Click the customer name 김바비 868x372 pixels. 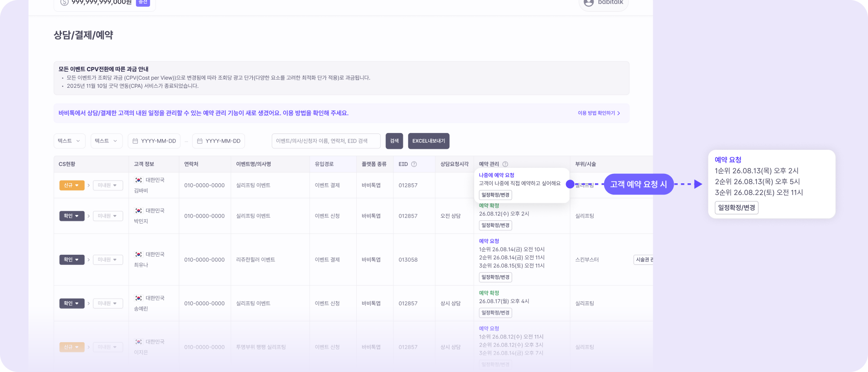(141, 191)
